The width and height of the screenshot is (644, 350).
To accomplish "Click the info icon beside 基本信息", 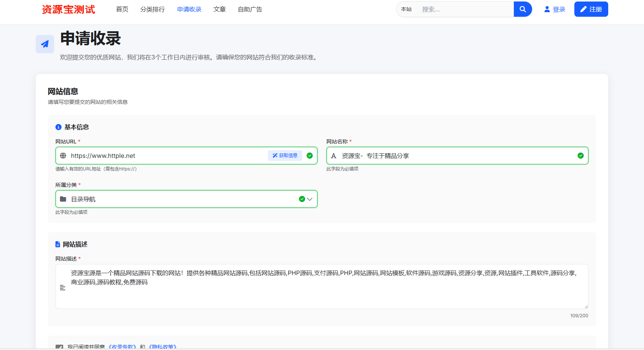I will pos(58,127).
